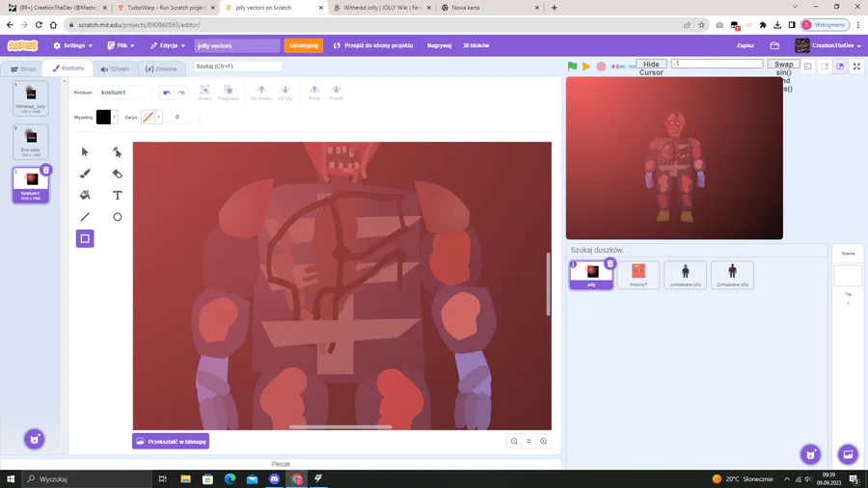Zoom out the costume canvas
The height and width of the screenshot is (488, 868).
[x=514, y=441]
